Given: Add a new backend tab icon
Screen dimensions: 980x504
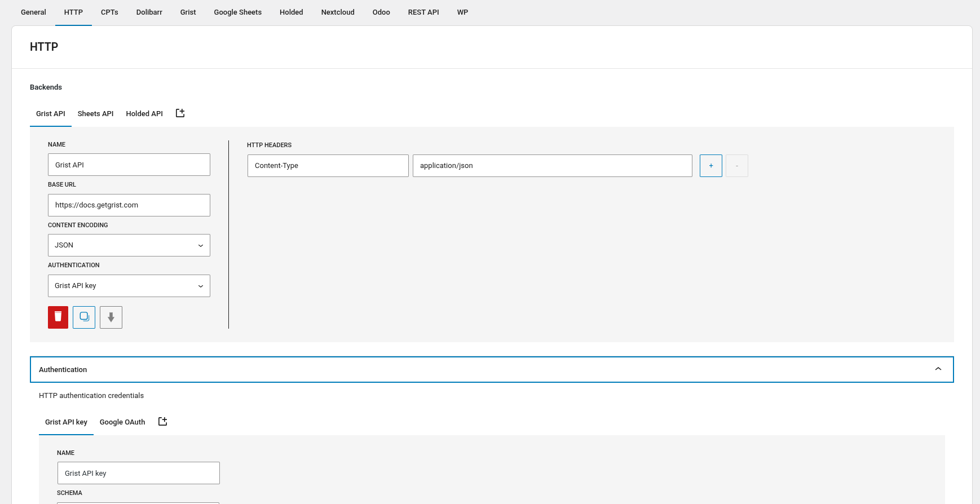Looking at the screenshot, I should [x=180, y=113].
